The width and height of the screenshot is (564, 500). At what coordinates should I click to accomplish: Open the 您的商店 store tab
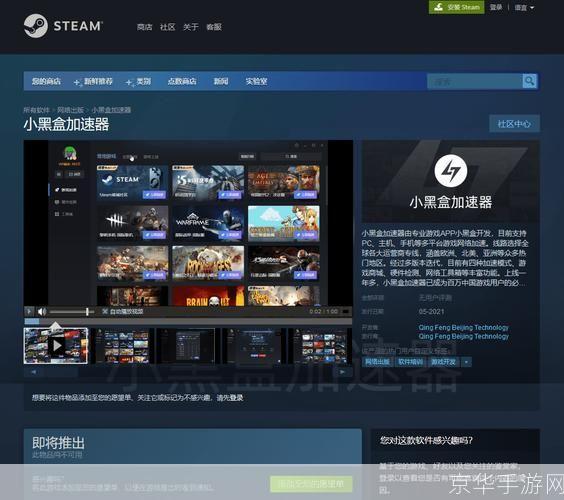coord(46,81)
